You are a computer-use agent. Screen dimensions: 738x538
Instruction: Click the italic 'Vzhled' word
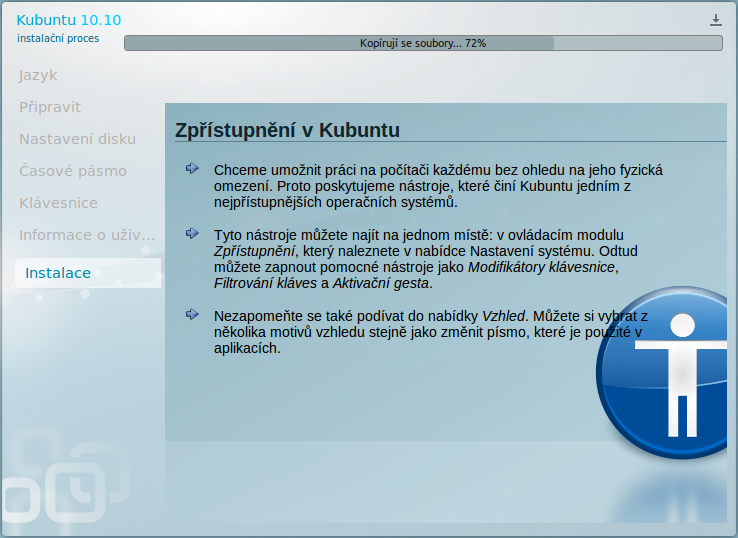pos(503,316)
